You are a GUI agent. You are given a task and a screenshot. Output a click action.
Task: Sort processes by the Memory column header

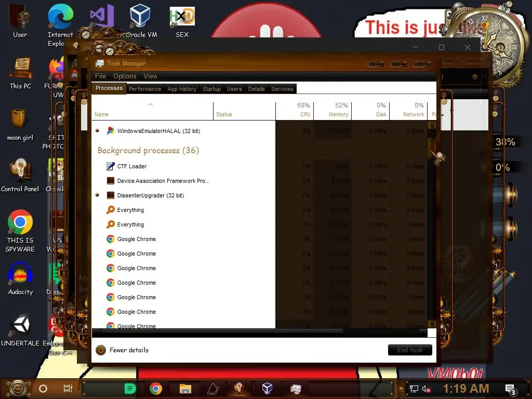point(332,110)
